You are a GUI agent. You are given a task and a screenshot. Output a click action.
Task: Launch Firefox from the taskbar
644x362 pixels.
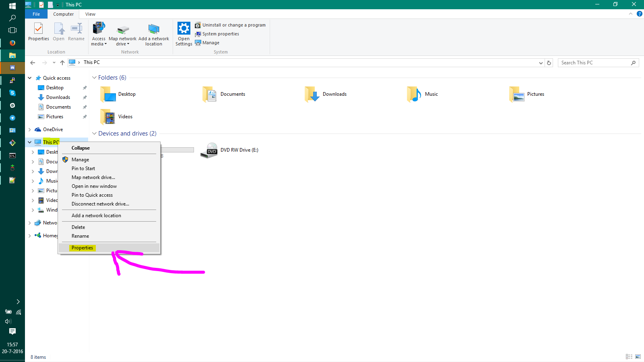point(12,43)
